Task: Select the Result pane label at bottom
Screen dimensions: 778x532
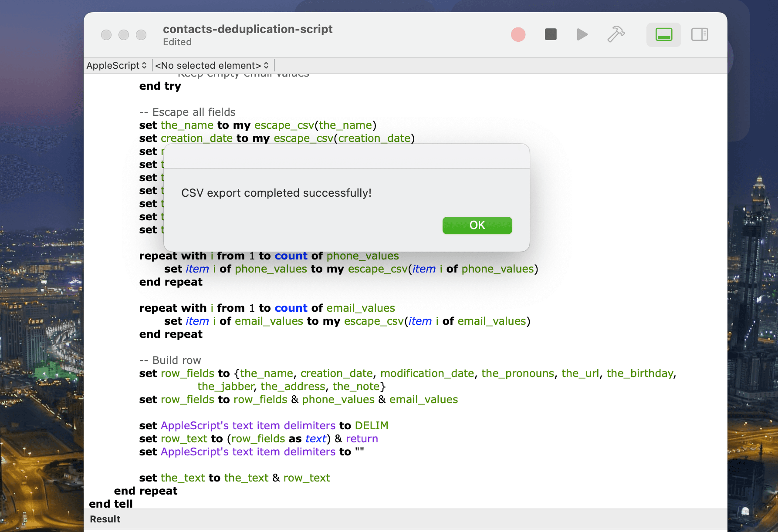Action: (105, 519)
